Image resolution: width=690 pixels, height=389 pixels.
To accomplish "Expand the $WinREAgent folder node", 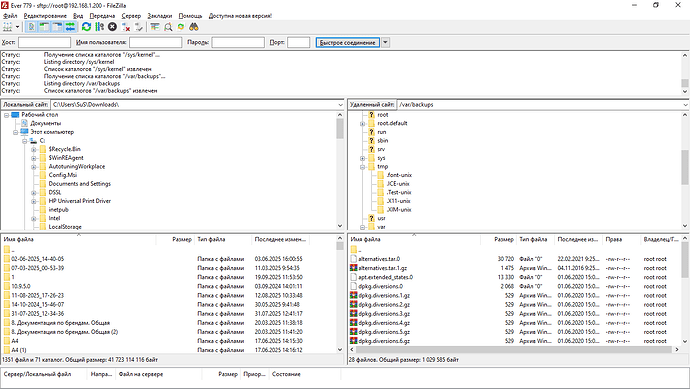I will click(x=33, y=158).
